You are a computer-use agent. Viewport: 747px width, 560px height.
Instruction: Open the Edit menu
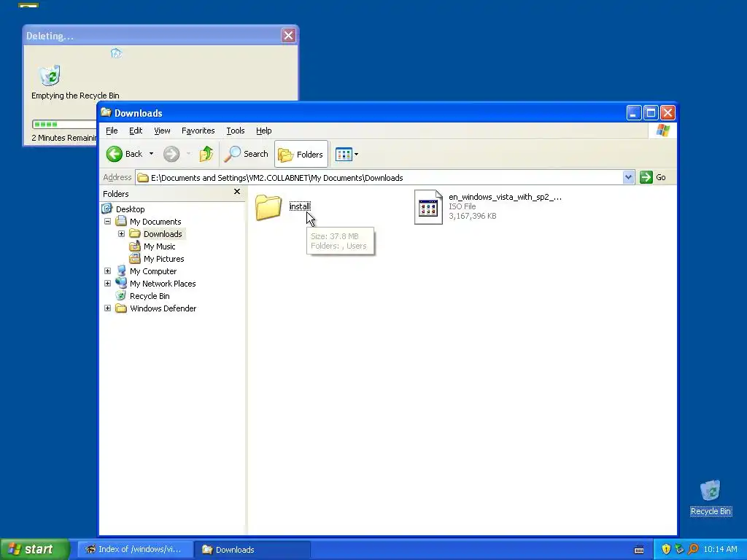click(x=136, y=131)
